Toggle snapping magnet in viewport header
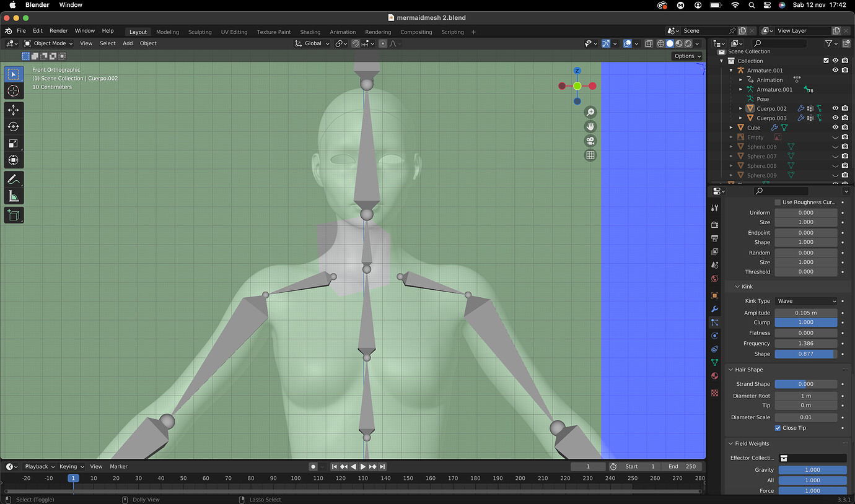 click(355, 43)
